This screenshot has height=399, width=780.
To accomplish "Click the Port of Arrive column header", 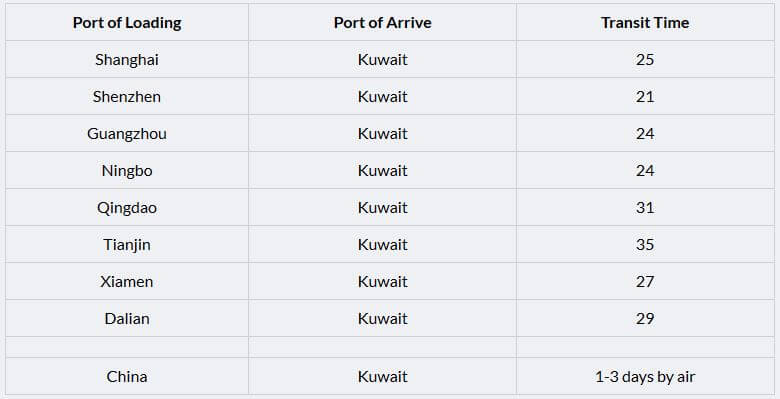I will tap(382, 22).
